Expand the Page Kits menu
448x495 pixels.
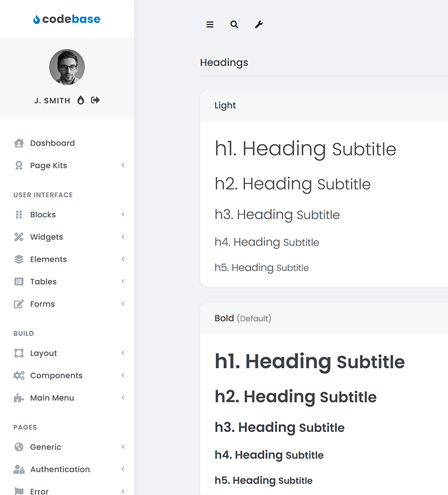point(49,165)
